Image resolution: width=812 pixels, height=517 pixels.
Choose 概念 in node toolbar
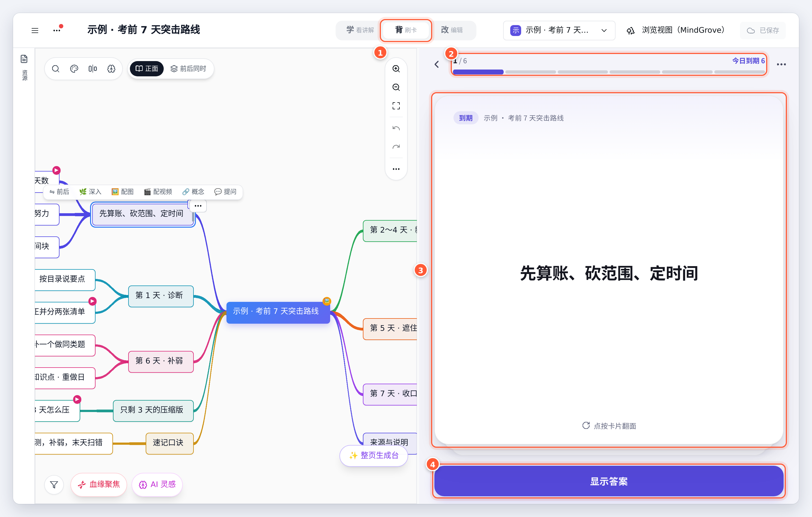pos(193,192)
